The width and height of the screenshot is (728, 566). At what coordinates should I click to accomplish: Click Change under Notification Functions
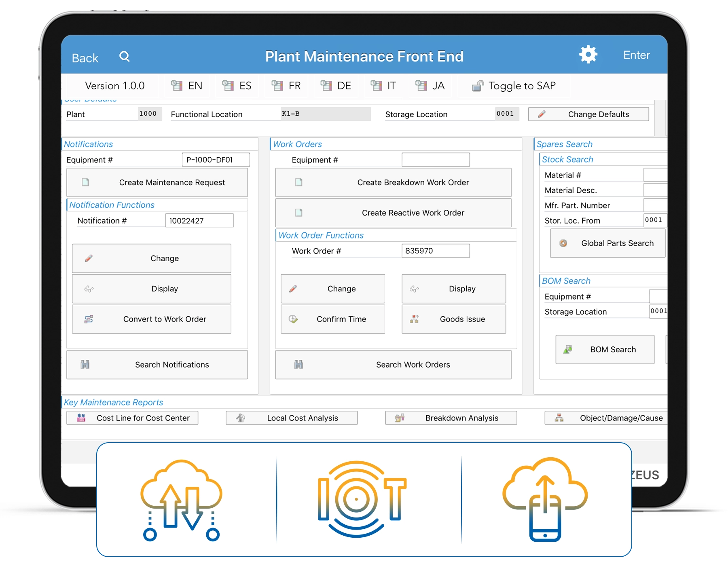[152, 258]
